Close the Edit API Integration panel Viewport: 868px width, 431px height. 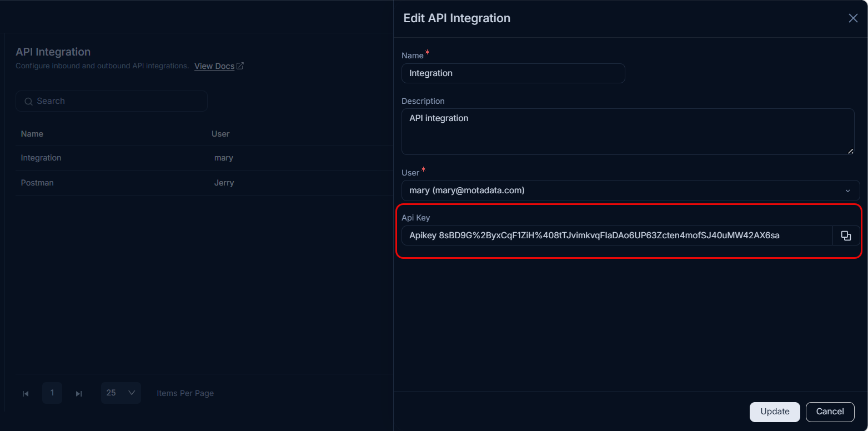[x=853, y=18]
